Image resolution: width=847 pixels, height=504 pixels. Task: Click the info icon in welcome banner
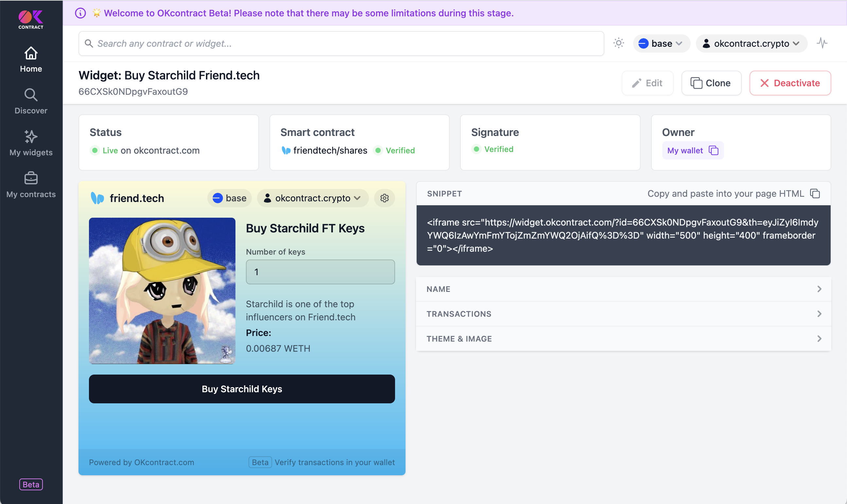tap(80, 13)
